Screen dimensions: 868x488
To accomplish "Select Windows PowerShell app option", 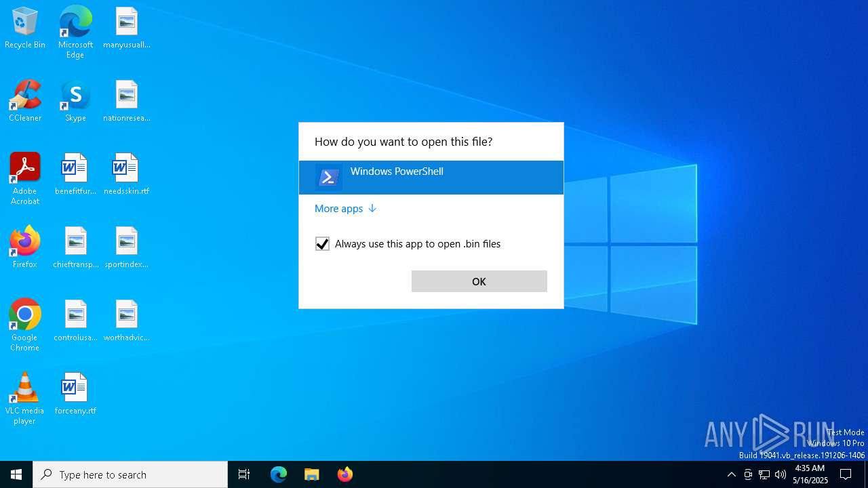I will tap(431, 178).
